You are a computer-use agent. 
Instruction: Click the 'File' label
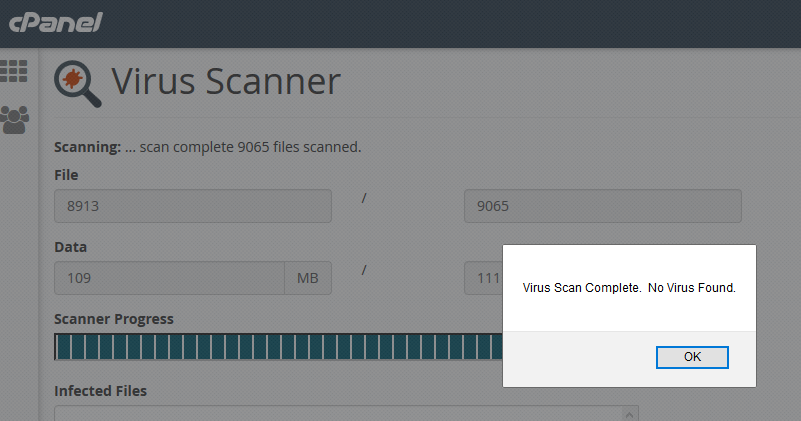(x=66, y=175)
